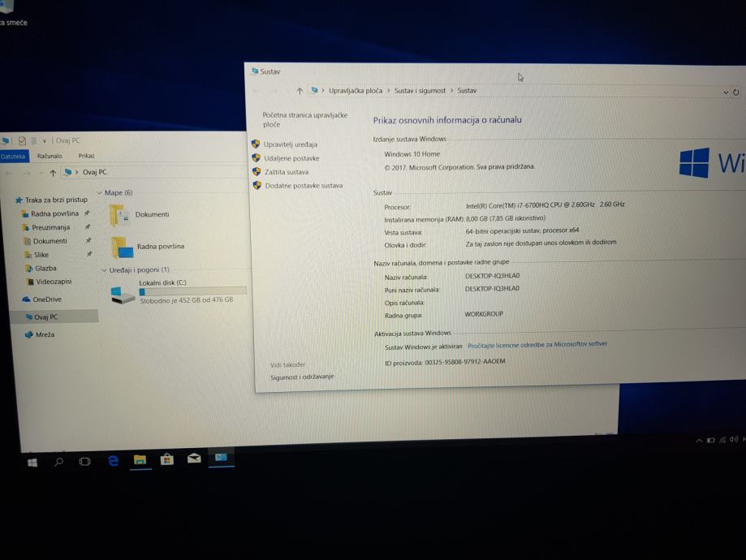This screenshot has width=746, height=560.
Task: Open Task View from the taskbar
Action: [x=84, y=462]
